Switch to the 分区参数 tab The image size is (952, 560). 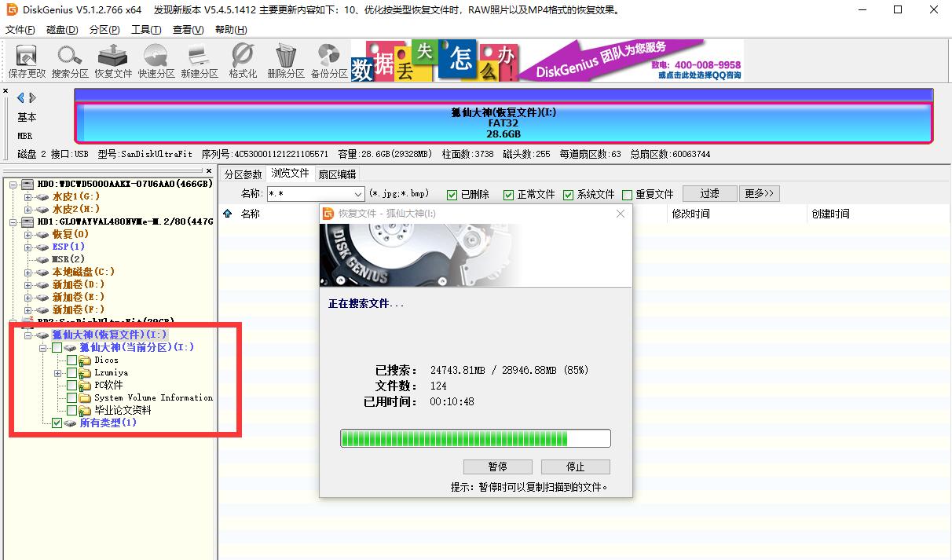pyautogui.click(x=243, y=174)
